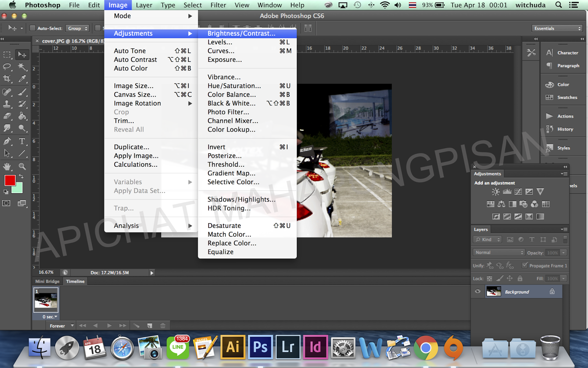
Task: Click the delete frame trash button in Timeline
Action: tap(163, 326)
